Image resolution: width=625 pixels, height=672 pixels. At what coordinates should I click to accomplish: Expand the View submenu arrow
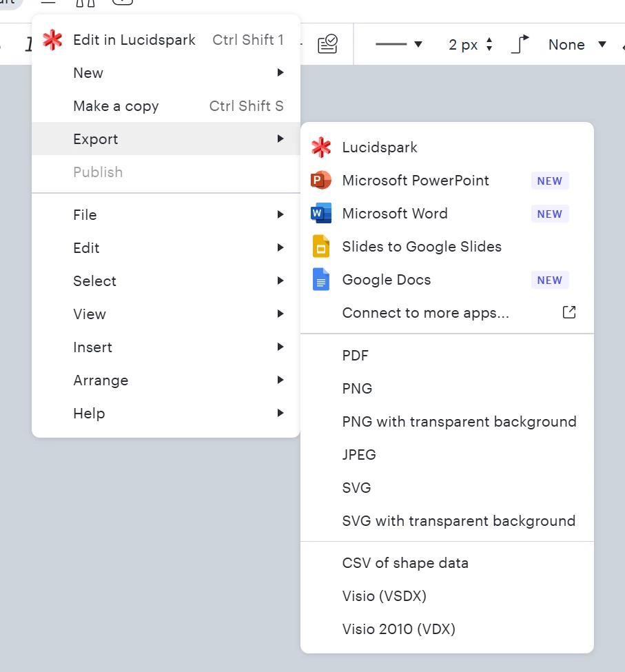280,314
